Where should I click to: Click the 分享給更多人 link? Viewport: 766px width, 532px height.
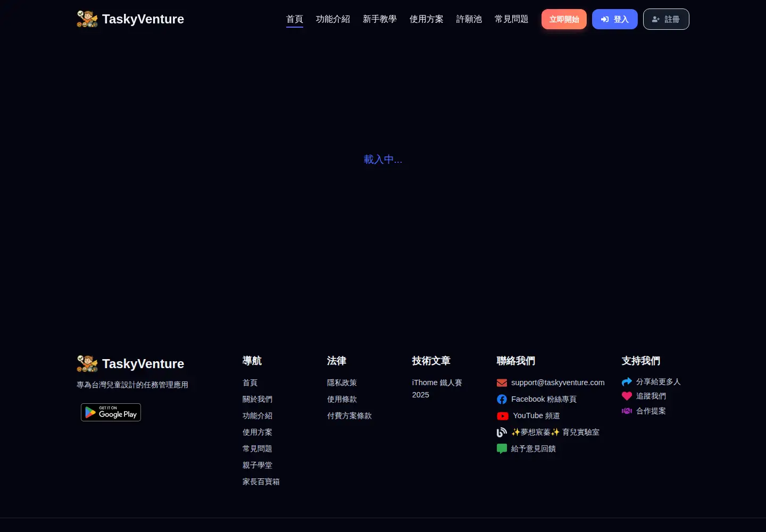pos(659,382)
